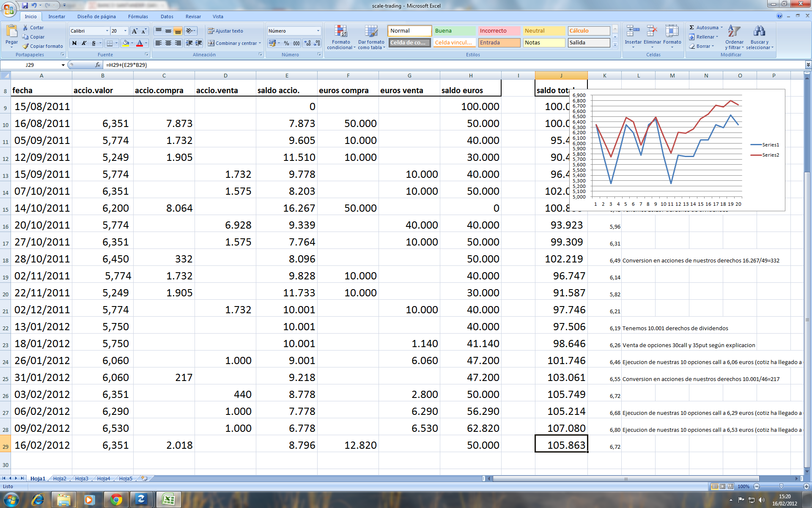Open the Fórmulas ribbon tab
Screen dimensions: 812x508
pos(138,17)
